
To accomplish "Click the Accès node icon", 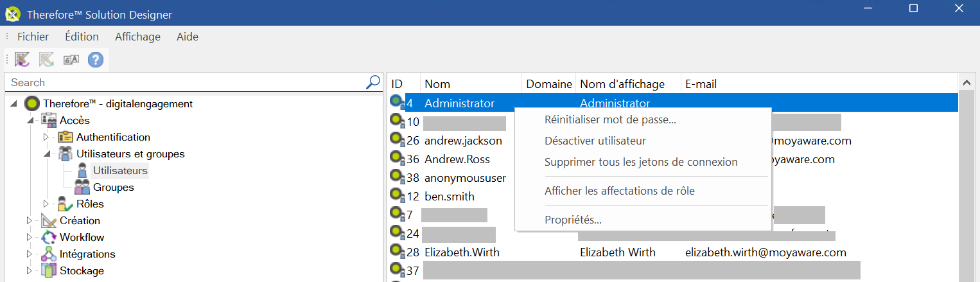I will pos(49,120).
